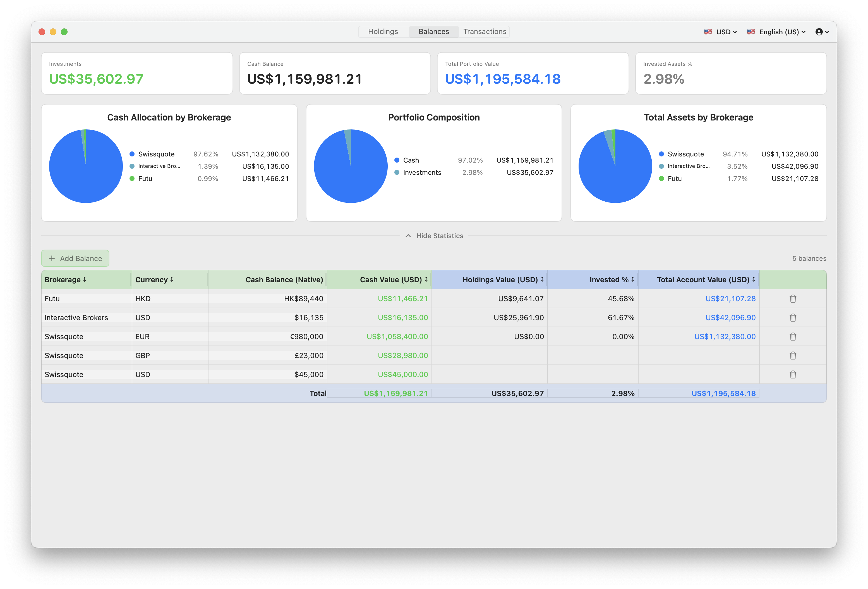
Task: Open the USD currency dropdown
Action: (720, 32)
